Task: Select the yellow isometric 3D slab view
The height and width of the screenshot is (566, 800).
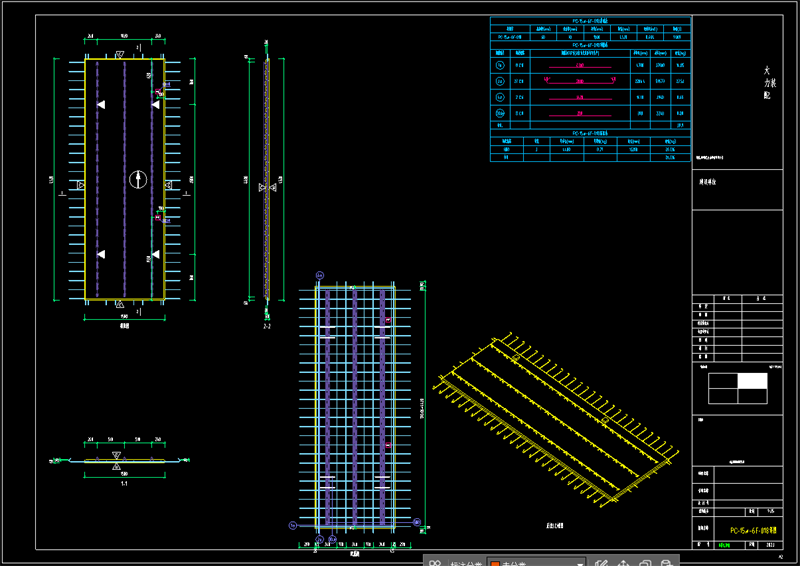Action: pos(556,420)
